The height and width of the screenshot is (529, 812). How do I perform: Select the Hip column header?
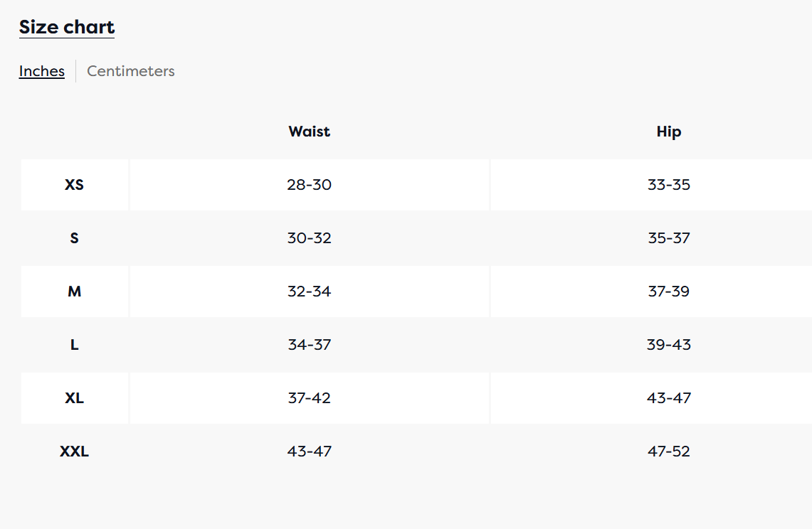668,132
